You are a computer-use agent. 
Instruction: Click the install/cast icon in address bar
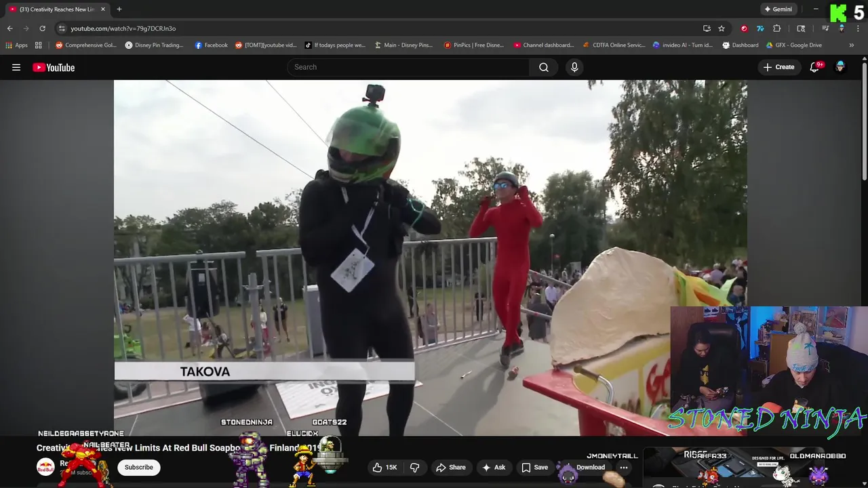707,28
